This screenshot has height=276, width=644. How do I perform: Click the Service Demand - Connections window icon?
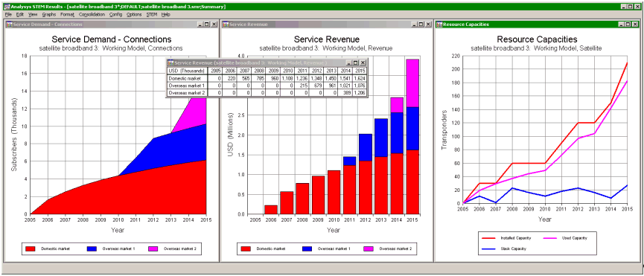9,25
